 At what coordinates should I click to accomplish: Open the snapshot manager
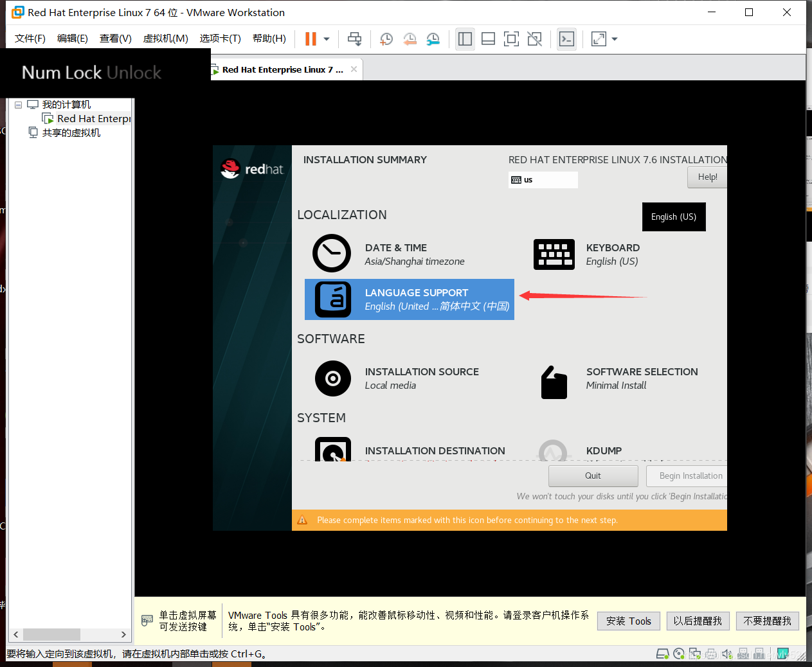(433, 39)
